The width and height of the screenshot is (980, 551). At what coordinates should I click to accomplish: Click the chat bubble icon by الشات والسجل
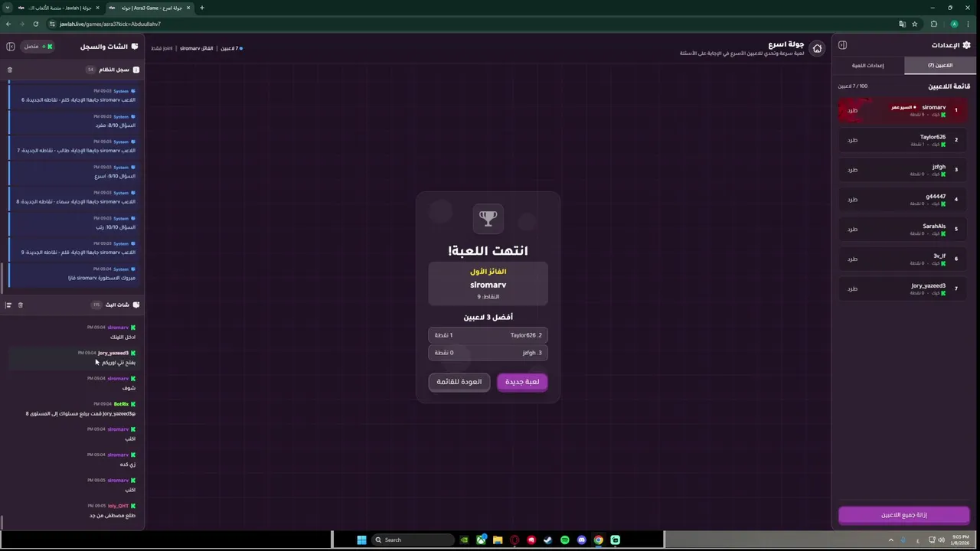click(135, 47)
